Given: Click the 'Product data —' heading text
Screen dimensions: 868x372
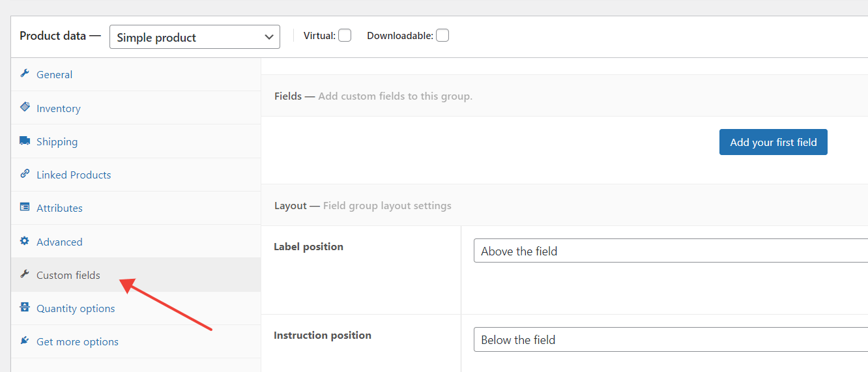Looking at the screenshot, I should click(x=60, y=36).
